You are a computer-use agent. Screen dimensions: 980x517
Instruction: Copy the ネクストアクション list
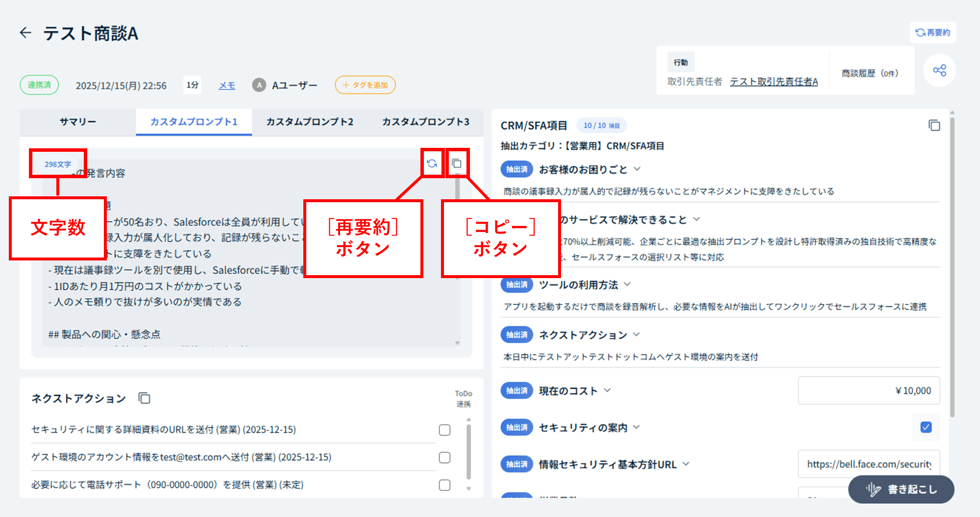click(144, 398)
